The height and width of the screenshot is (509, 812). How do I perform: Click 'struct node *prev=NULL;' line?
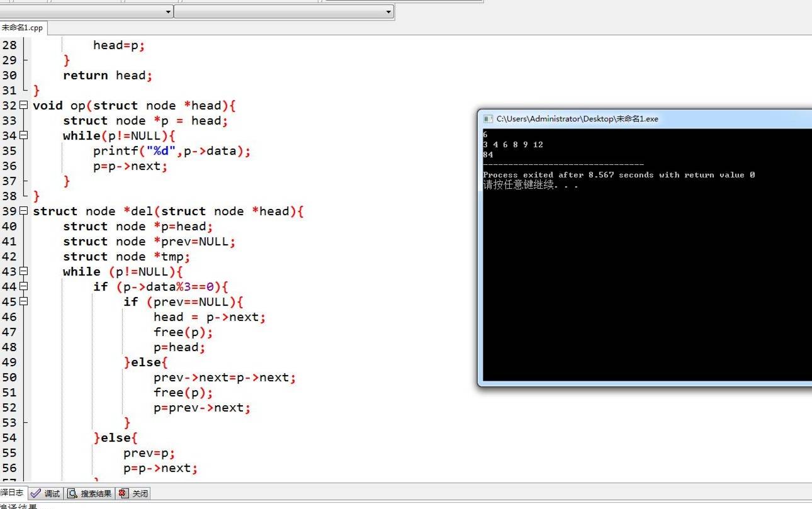tap(149, 241)
